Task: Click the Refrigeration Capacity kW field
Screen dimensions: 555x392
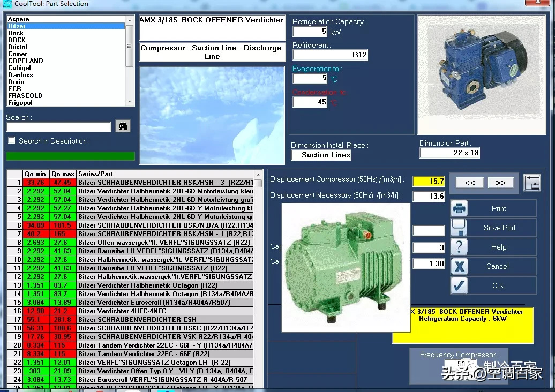Action: click(310, 32)
